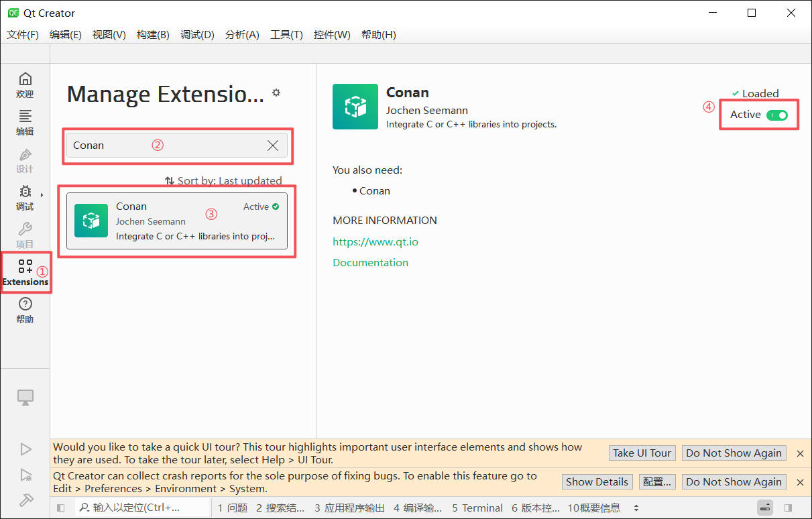Open the 构建(B) menu
Screen dimensions: 812x519
point(153,35)
